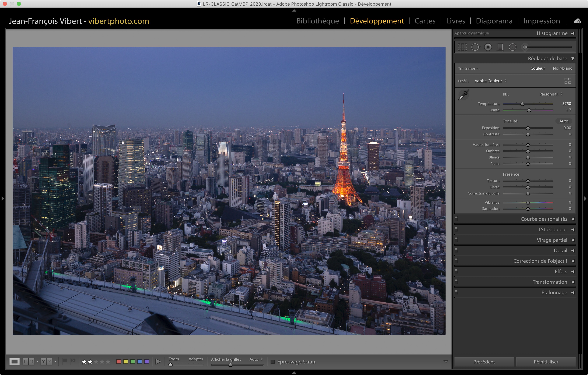Click the Réinitialiser button
Screen dimensions: 588x375
click(x=546, y=362)
